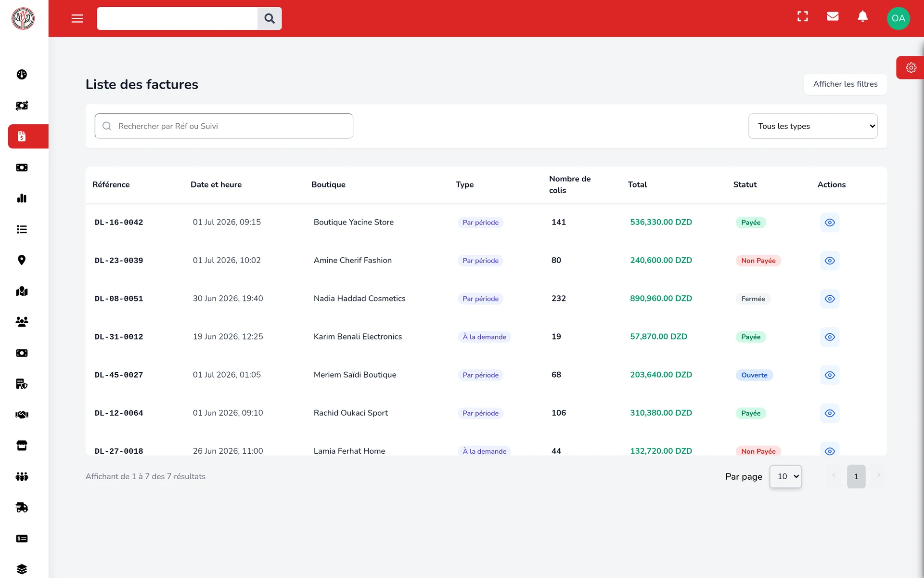
Task: Open the dashboard gauge icon in sidebar
Action: [x=22, y=74]
